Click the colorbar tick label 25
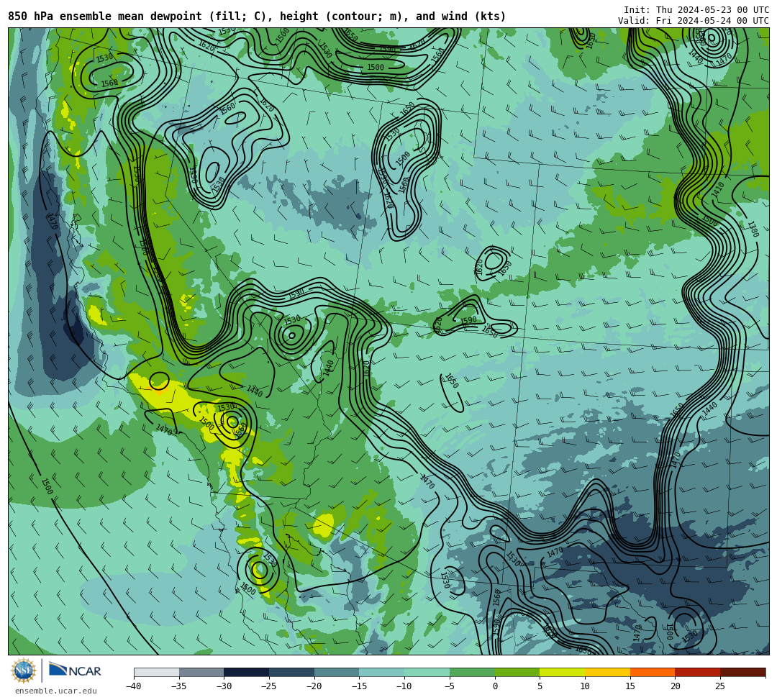Viewport: 777px width, 700px height. point(720,686)
